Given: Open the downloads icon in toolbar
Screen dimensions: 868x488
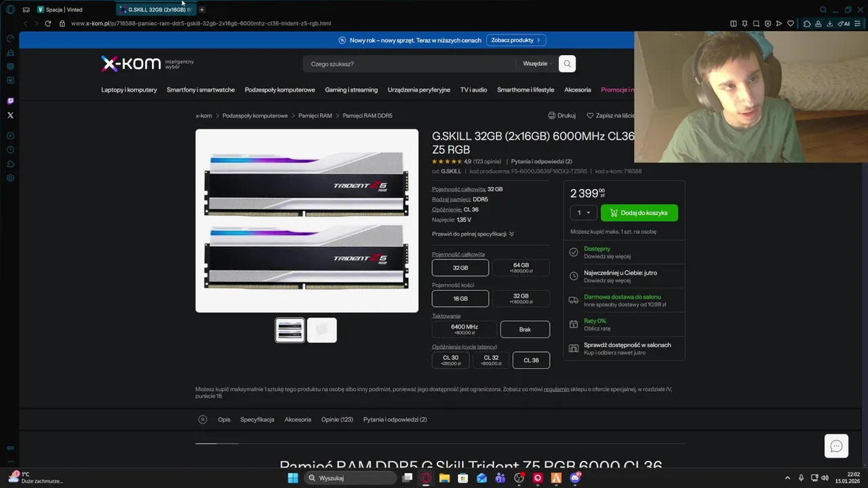Looking at the screenshot, I should 830,23.
